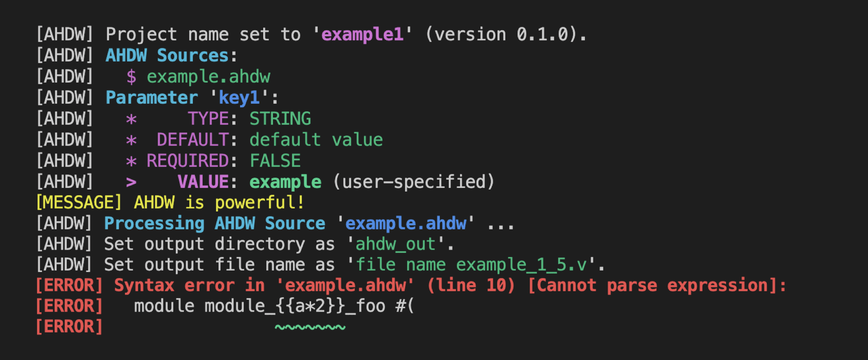Click the output directory name 'ahdw_out'

tap(396, 244)
